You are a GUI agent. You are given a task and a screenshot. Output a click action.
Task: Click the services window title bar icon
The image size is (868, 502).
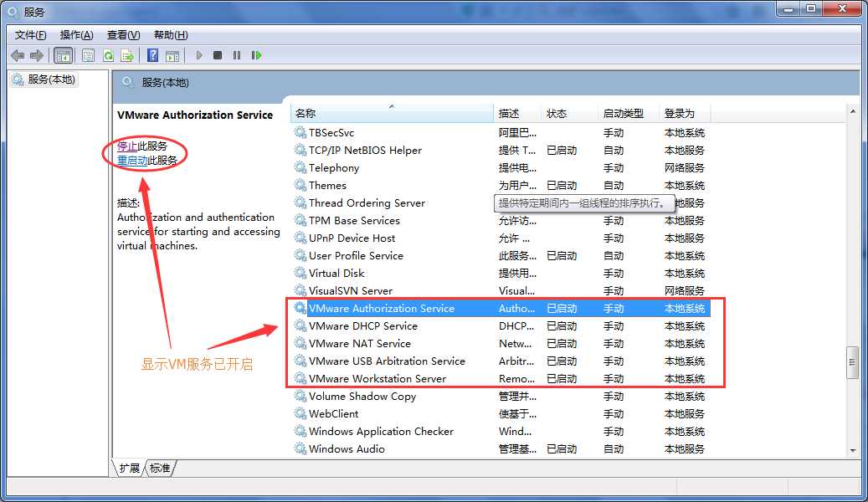13,12
